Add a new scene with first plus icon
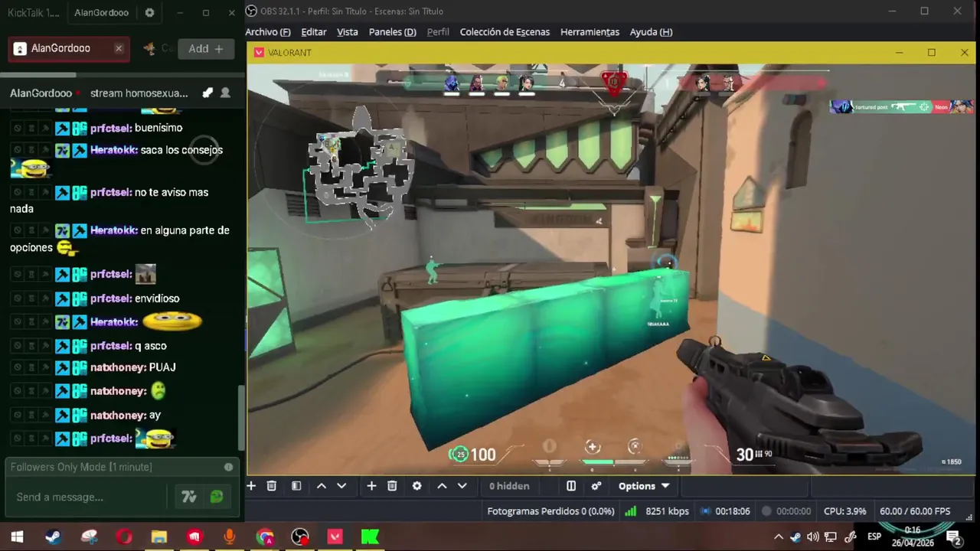 point(251,486)
